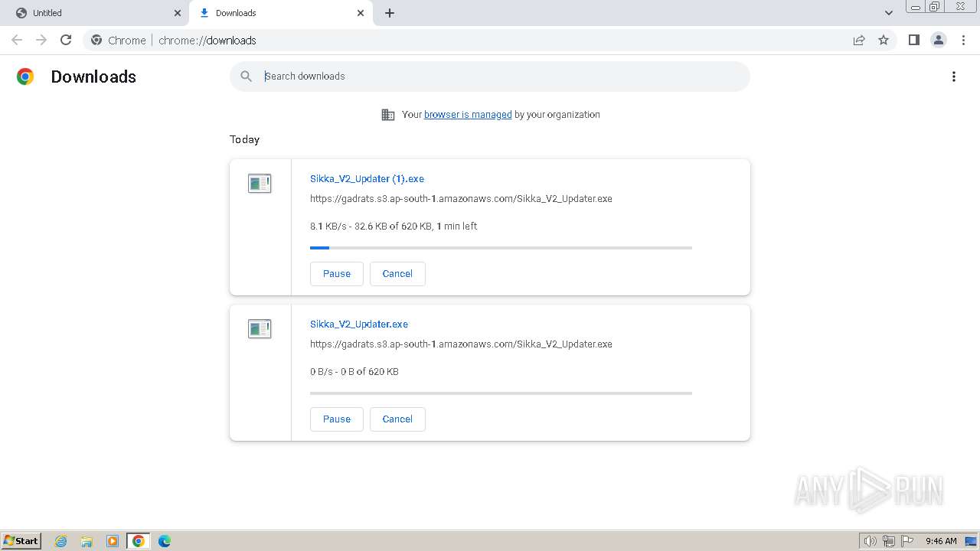Click the file icon for Sikka_V2_Updater.exe
980x551 pixels.
point(260,328)
